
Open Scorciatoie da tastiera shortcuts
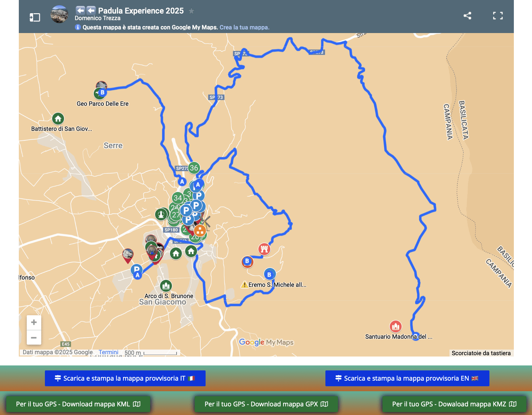pos(481,353)
